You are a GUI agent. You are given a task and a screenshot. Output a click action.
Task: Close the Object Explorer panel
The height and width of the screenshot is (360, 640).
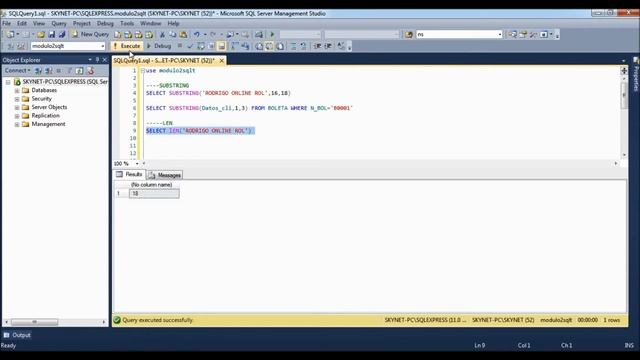coord(104,60)
